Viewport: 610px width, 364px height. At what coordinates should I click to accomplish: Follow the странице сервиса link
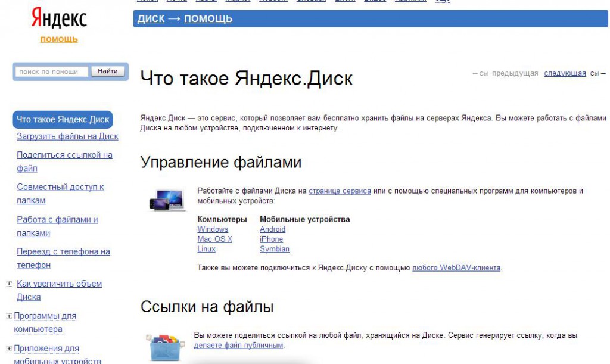[340, 191]
